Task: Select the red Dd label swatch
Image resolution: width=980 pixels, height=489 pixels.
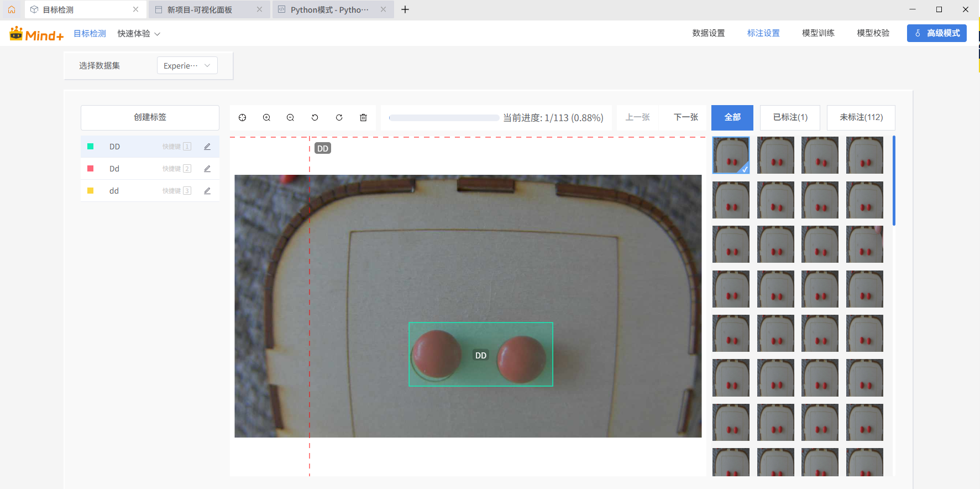Action: click(x=91, y=169)
